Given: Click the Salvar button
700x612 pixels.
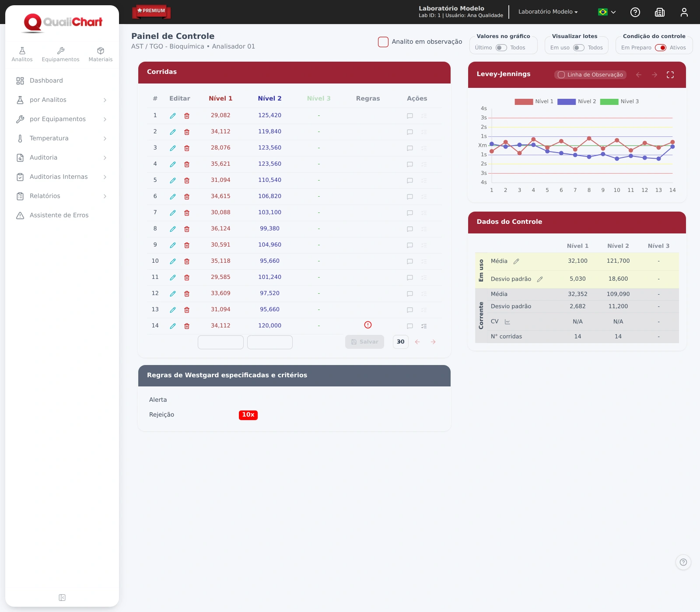Looking at the screenshot, I should click(x=364, y=342).
